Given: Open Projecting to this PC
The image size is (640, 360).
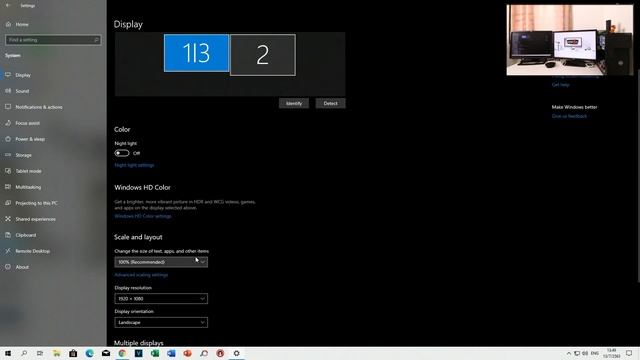Looking at the screenshot, I should [36, 203].
